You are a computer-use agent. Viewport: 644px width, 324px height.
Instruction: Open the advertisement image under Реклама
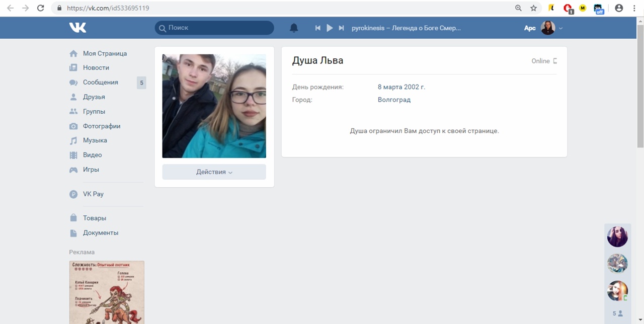[107, 292]
